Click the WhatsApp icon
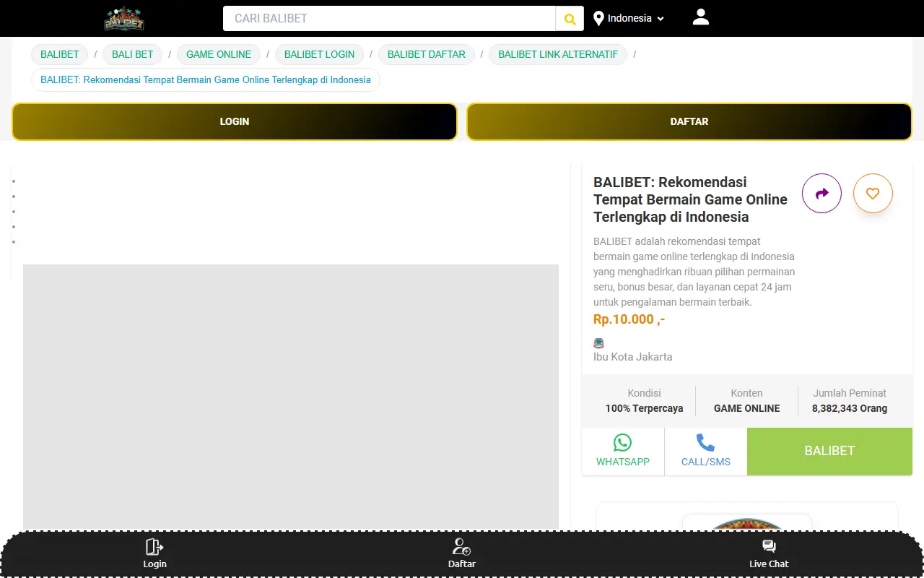The width and height of the screenshot is (924, 578). click(x=622, y=442)
